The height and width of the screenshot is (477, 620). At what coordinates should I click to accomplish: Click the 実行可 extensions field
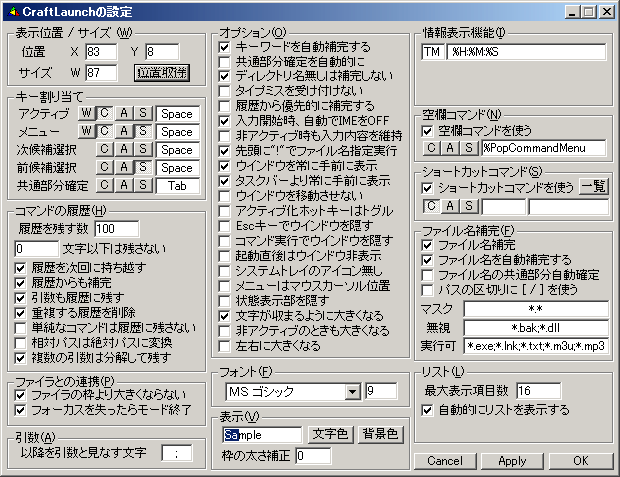click(x=536, y=346)
